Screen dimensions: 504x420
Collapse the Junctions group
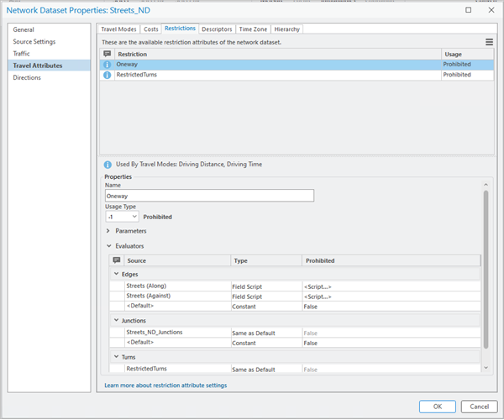[x=117, y=320]
